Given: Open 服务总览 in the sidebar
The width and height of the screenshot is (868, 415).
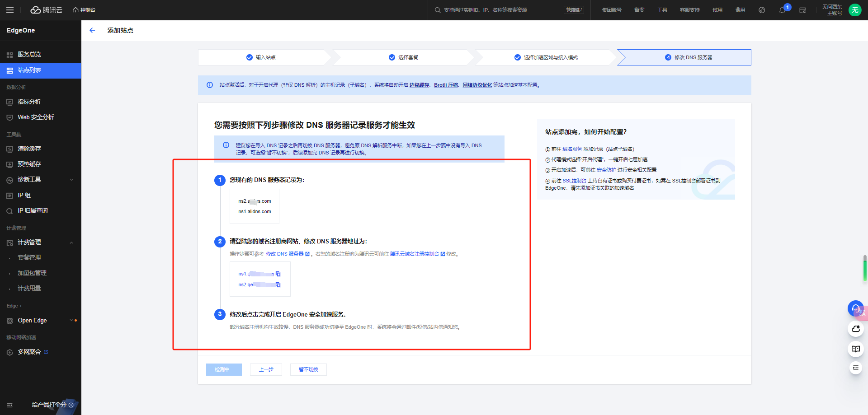Looking at the screenshot, I should (x=41, y=54).
